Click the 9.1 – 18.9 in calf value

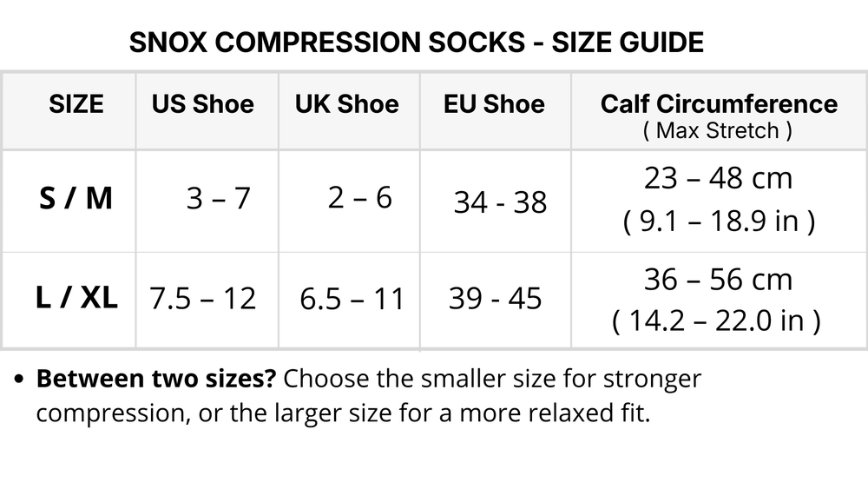click(x=719, y=222)
